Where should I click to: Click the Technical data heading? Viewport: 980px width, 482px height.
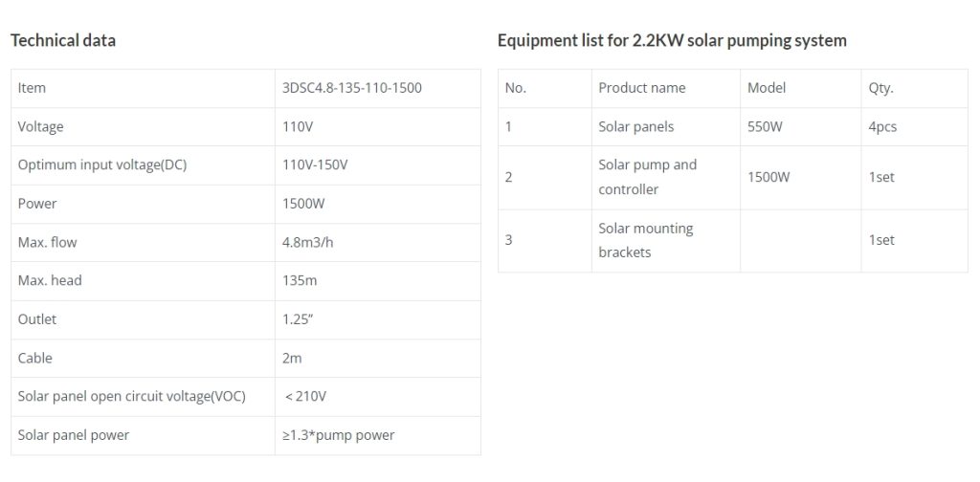[x=63, y=40]
